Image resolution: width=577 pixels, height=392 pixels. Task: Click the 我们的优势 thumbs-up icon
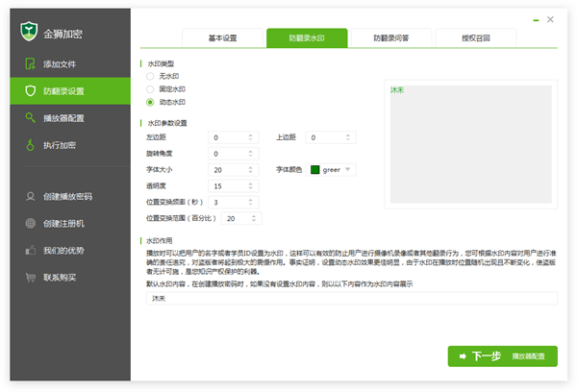pyautogui.click(x=30, y=251)
